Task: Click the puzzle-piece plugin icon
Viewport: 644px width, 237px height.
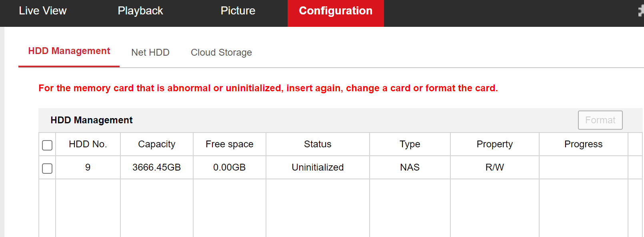Action: click(x=641, y=11)
